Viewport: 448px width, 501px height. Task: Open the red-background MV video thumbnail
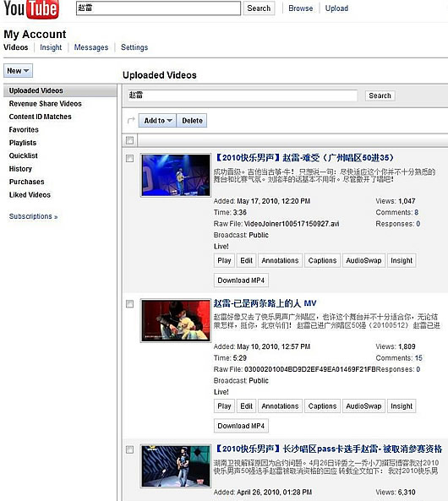click(x=176, y=321)
